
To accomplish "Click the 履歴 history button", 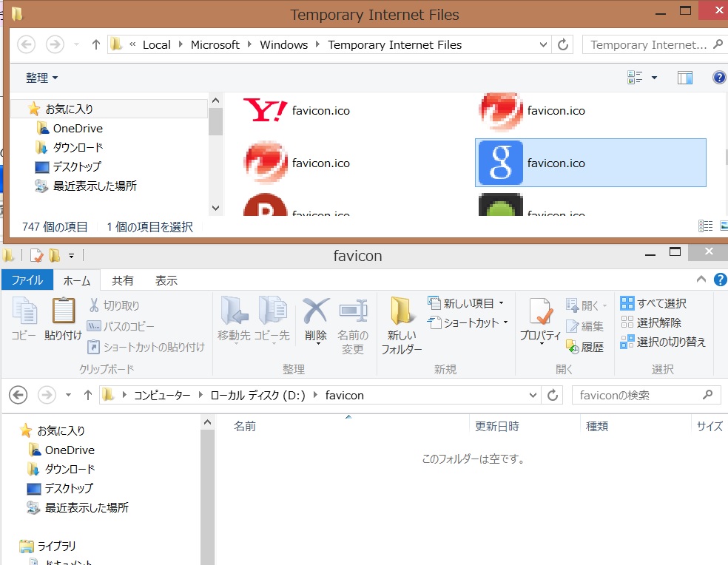I will [585, 347].
